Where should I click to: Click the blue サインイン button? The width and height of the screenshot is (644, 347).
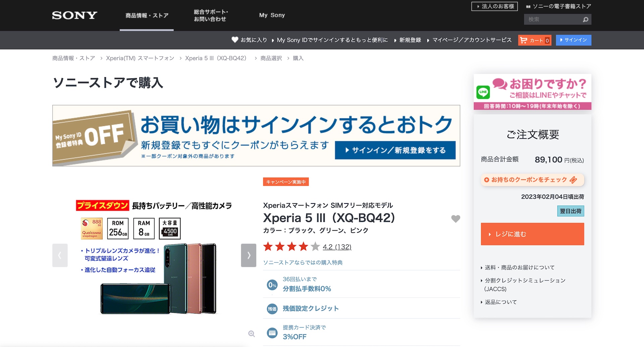pos(574,40)
